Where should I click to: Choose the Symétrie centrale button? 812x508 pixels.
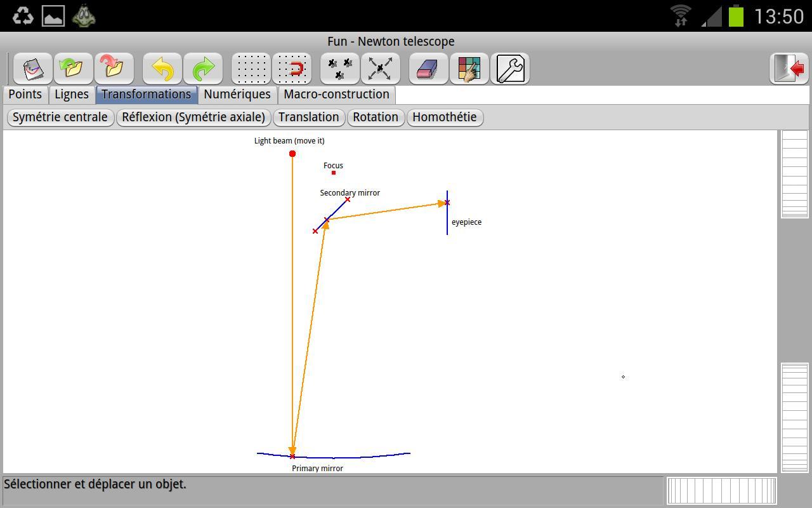click(x=60, y=117)
